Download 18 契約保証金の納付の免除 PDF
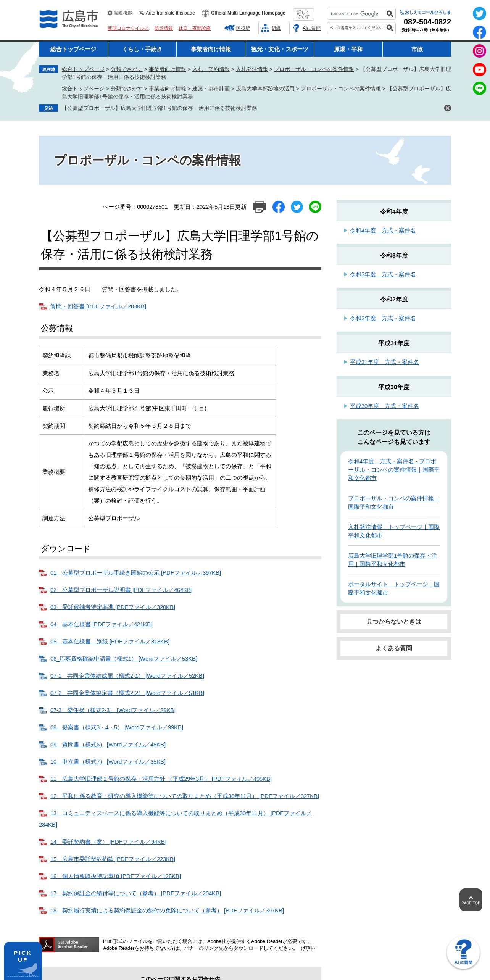Image resolution: width=490 pixels, height=980 pixels. pyautogui.click(x=167, y=911)
